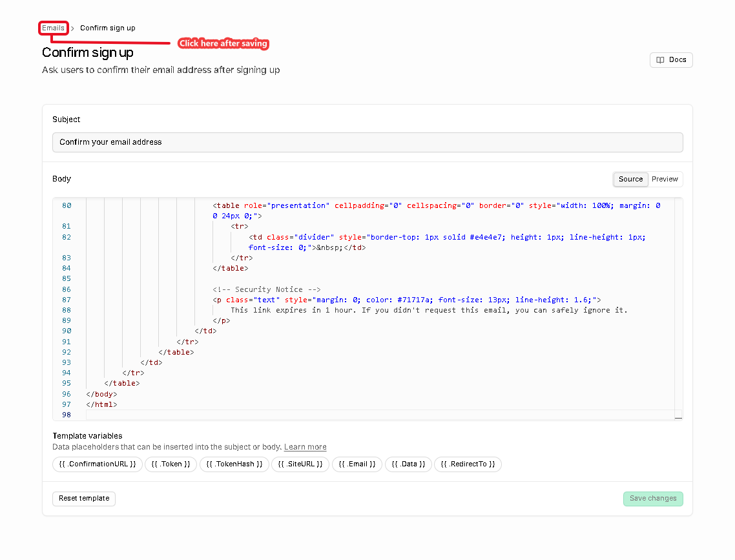Click line number 80 in the gutter
Image resolution: width=735 pixels, height=560 pixels.
pyautogui.click(x=67, y=205)
